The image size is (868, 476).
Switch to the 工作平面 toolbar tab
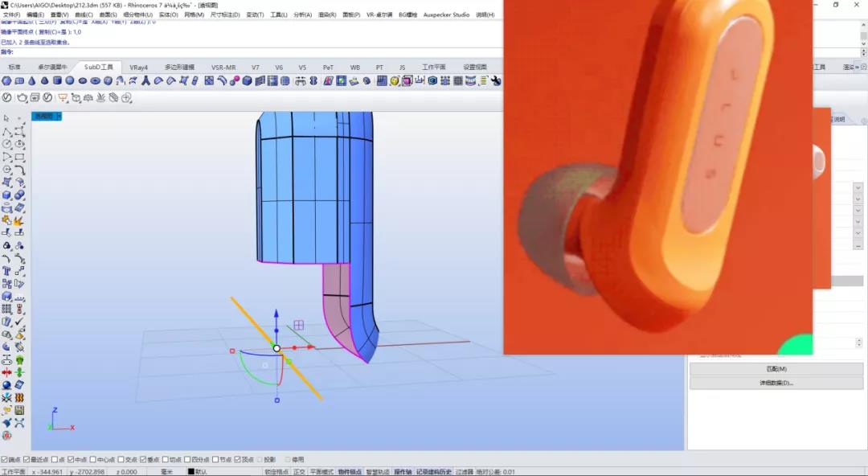pyautogui.click(x=433, y=67)
